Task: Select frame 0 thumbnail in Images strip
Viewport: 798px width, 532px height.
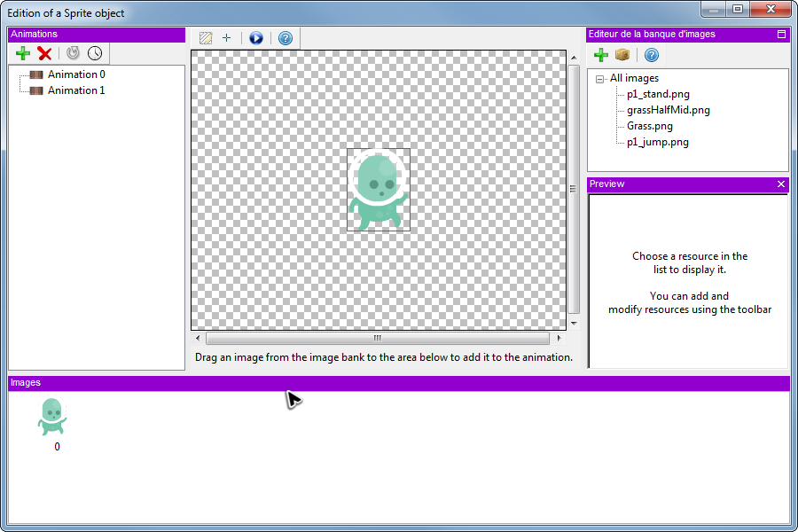Action: click(52, 418)
